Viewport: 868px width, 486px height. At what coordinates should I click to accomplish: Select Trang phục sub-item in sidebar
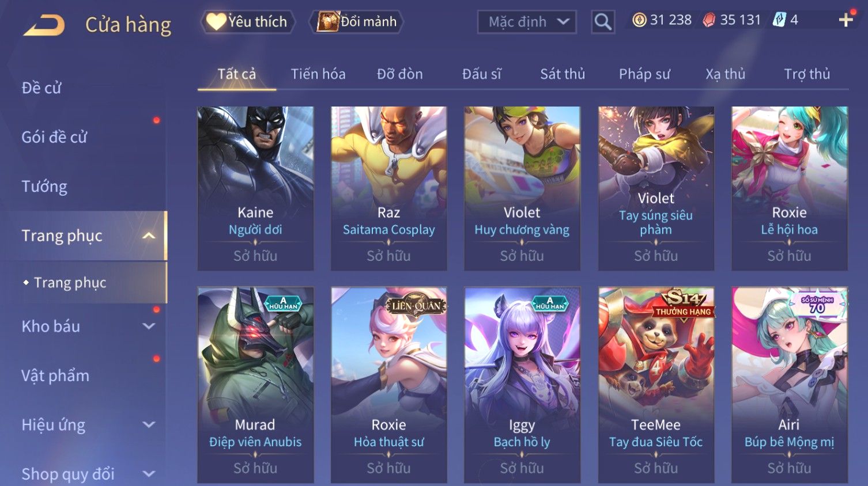click(x=70, y=283)
